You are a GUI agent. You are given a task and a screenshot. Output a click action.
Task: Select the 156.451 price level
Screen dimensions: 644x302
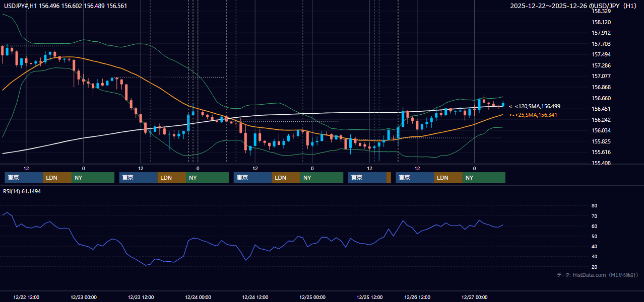[601, 109]
